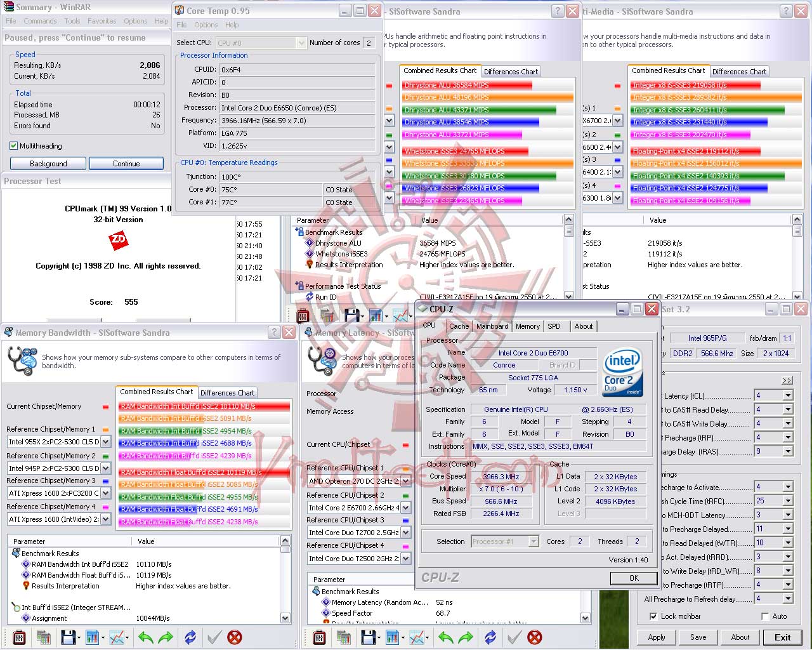Click Save in the MemSet window

coord(698,637)
